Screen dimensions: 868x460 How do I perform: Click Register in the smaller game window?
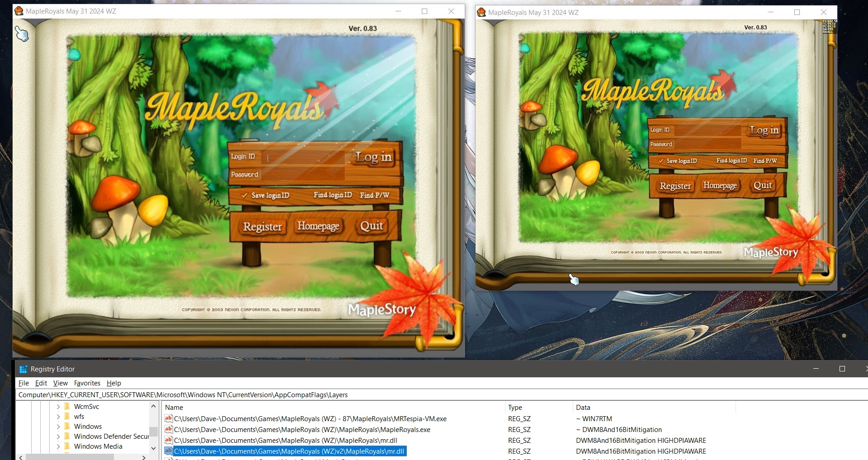[x=675, y=186]
